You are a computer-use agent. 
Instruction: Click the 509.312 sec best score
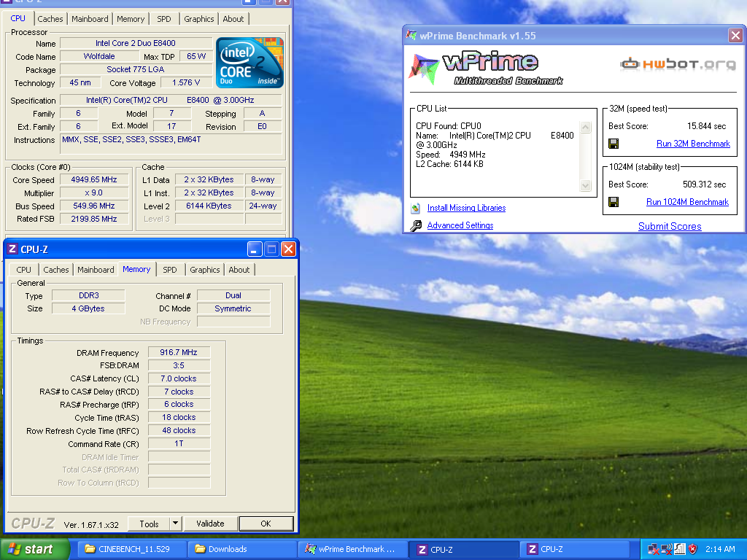point(704,184)
